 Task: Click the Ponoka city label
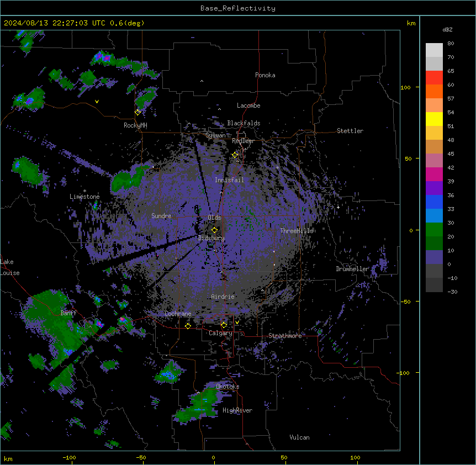click(265, 75)
